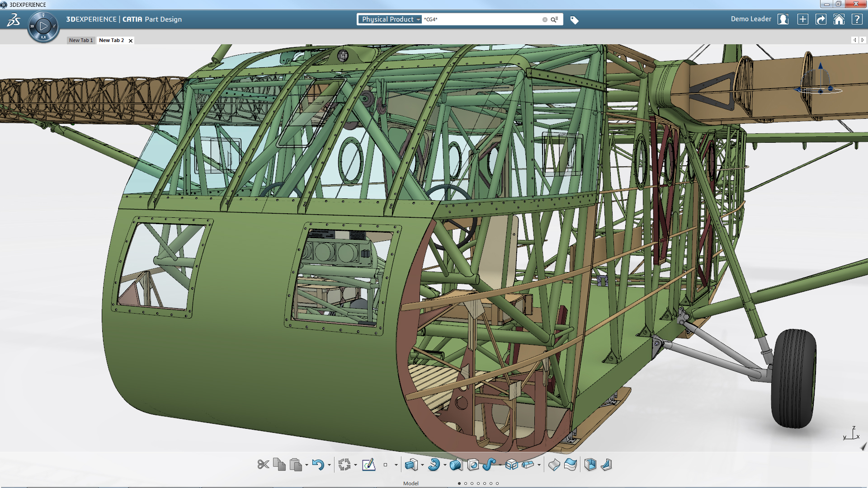Click the Cut scissors icon

[x=263, y=465]
